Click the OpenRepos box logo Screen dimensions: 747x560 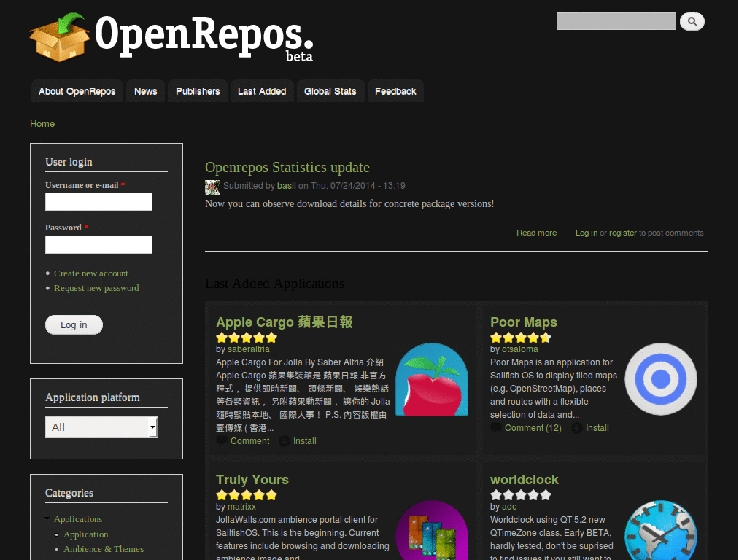pyautogui.click(x=60, y=37)
